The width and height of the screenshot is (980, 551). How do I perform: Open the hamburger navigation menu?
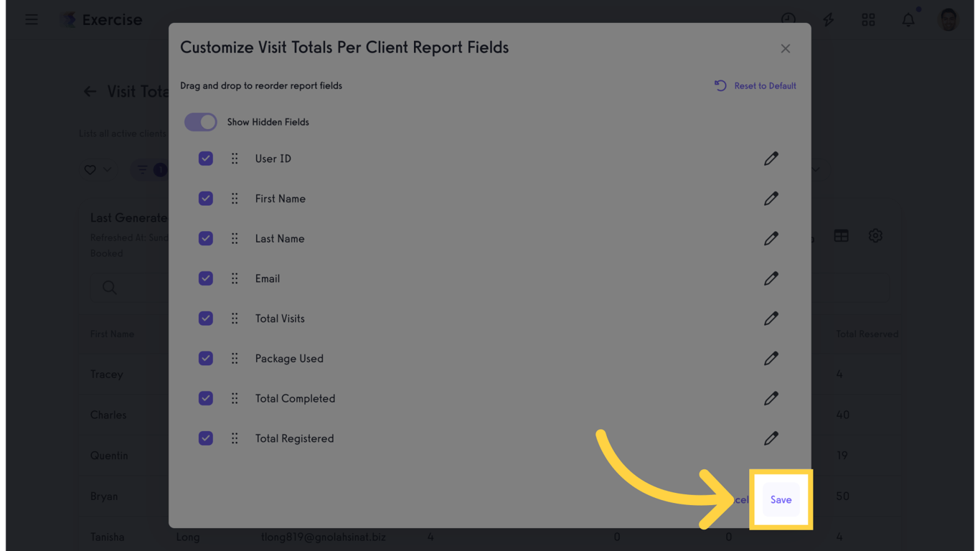(x=32, y=20)
